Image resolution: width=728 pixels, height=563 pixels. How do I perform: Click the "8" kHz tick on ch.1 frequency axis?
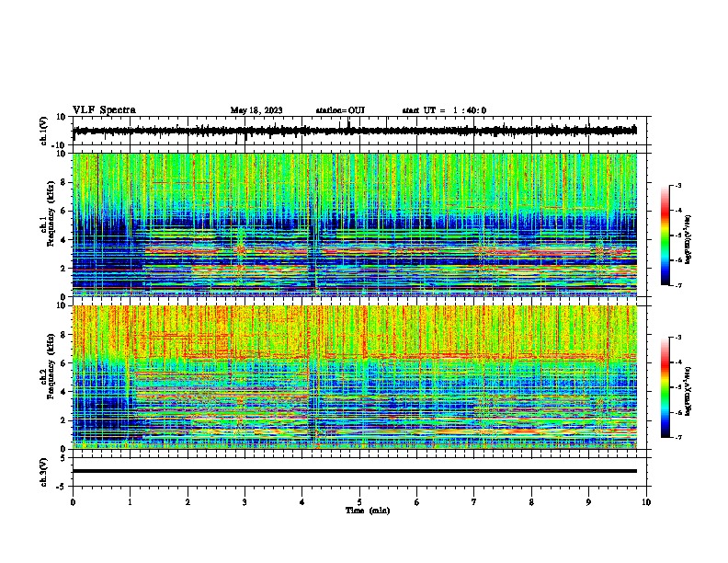(63, 182)
